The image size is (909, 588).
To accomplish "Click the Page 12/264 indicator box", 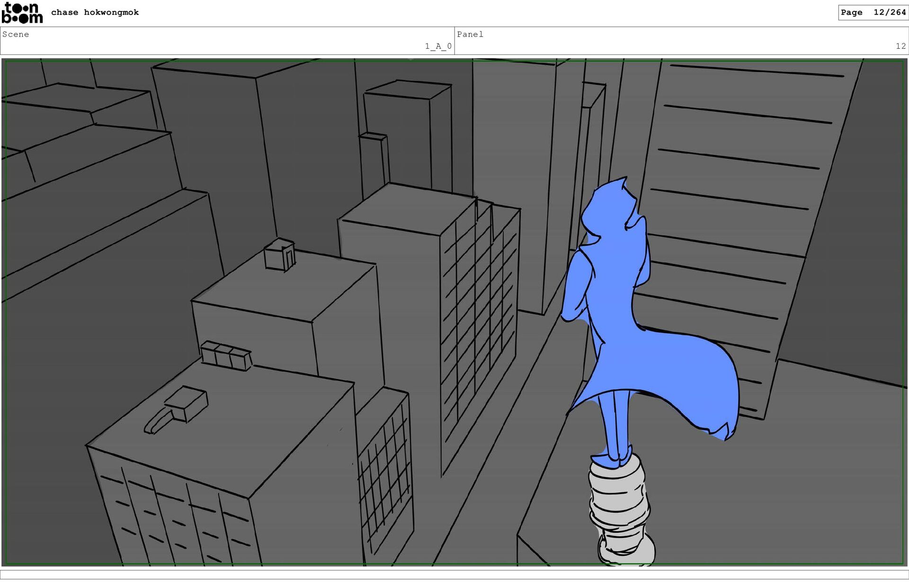I will pos(873,12).
